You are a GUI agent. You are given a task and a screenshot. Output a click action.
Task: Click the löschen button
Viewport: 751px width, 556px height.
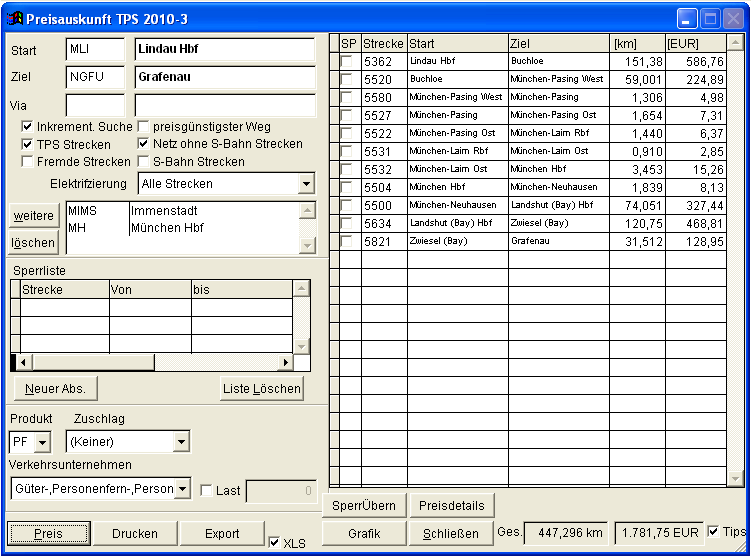[x=33, y=243]
